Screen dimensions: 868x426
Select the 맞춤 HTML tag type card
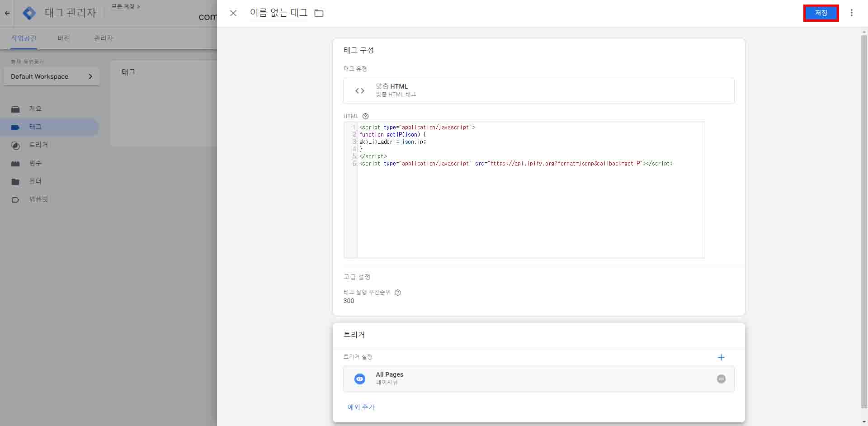point(538,90)
